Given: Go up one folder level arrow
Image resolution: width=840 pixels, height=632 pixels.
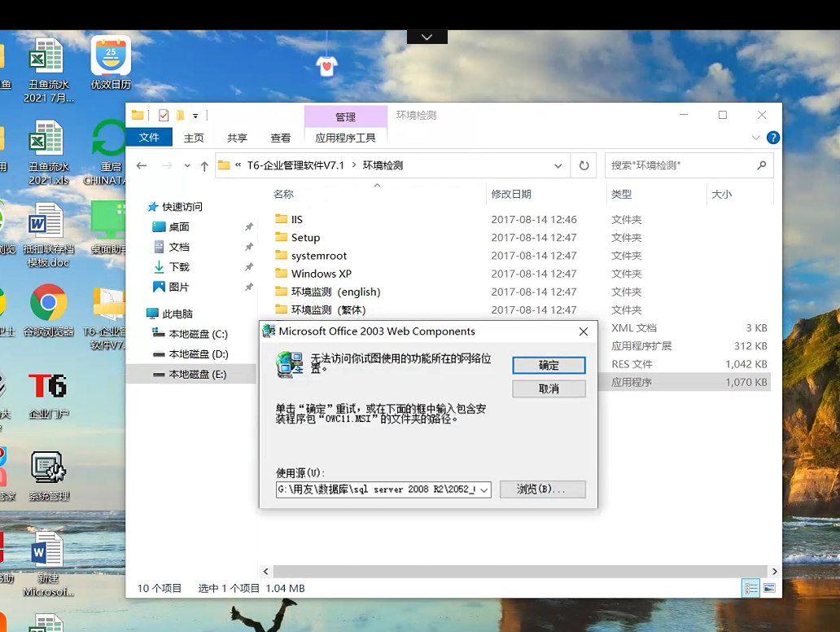Looking at the screenshot, I should click(x=204, y=166).
